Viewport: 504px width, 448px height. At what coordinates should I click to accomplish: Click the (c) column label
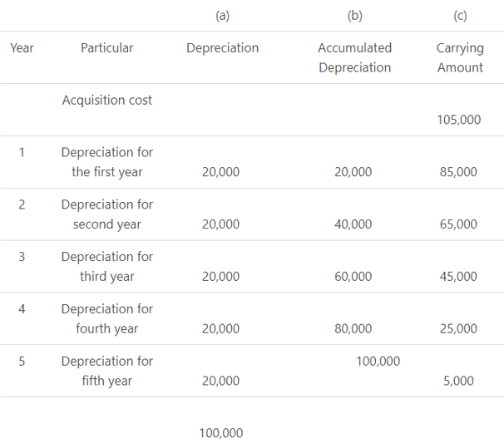(459, 14)
